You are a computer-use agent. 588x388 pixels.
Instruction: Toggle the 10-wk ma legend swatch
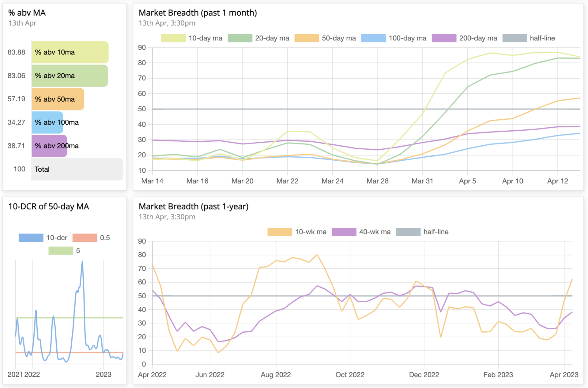pos(280,232)
